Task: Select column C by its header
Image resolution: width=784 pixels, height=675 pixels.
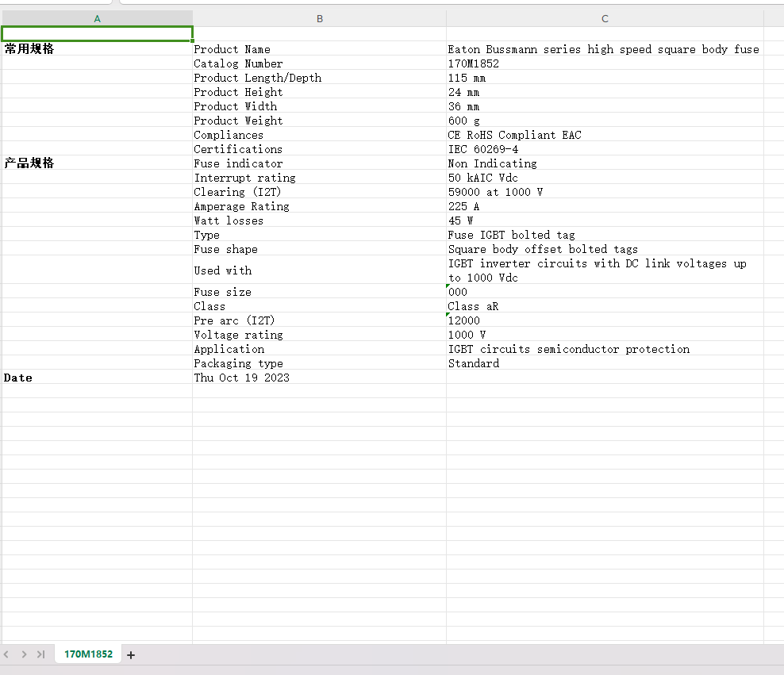Action: (605, 18)
